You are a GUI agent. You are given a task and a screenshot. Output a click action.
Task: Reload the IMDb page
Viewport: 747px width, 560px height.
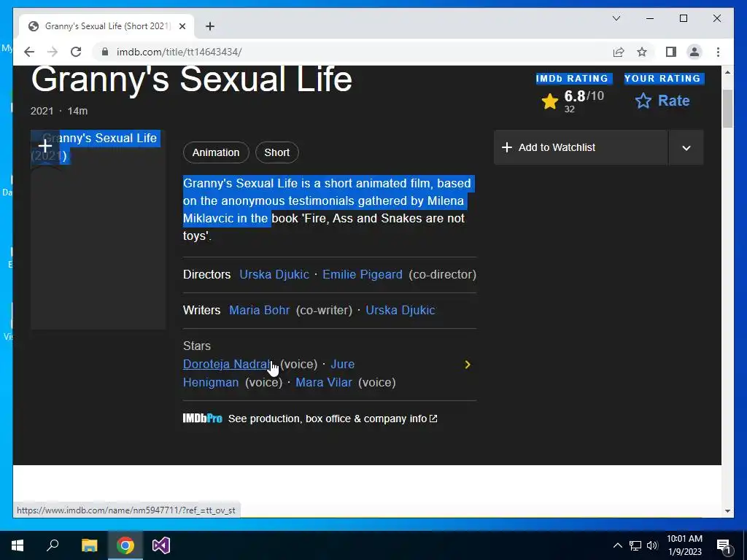pyautogui.click(x=76, y=52)
